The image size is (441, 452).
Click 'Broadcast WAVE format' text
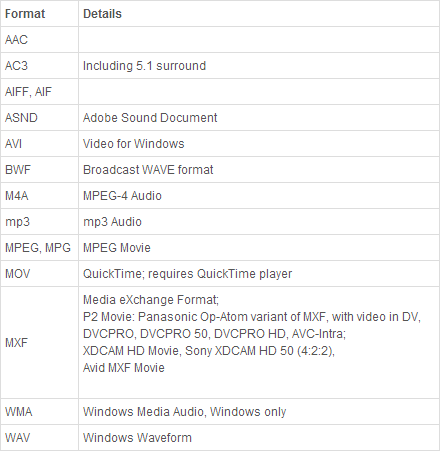(x=148, y=170)
